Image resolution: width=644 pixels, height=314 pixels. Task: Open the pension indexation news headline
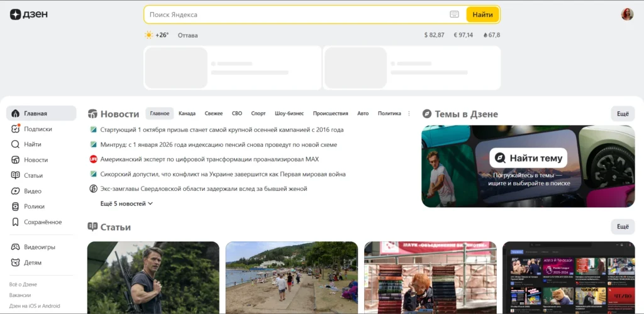tap(218, 144)
